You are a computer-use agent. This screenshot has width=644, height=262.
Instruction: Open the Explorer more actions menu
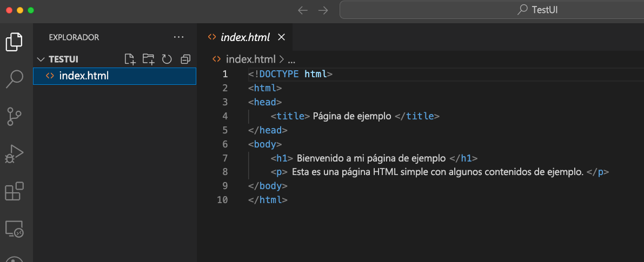click(178, 37)
